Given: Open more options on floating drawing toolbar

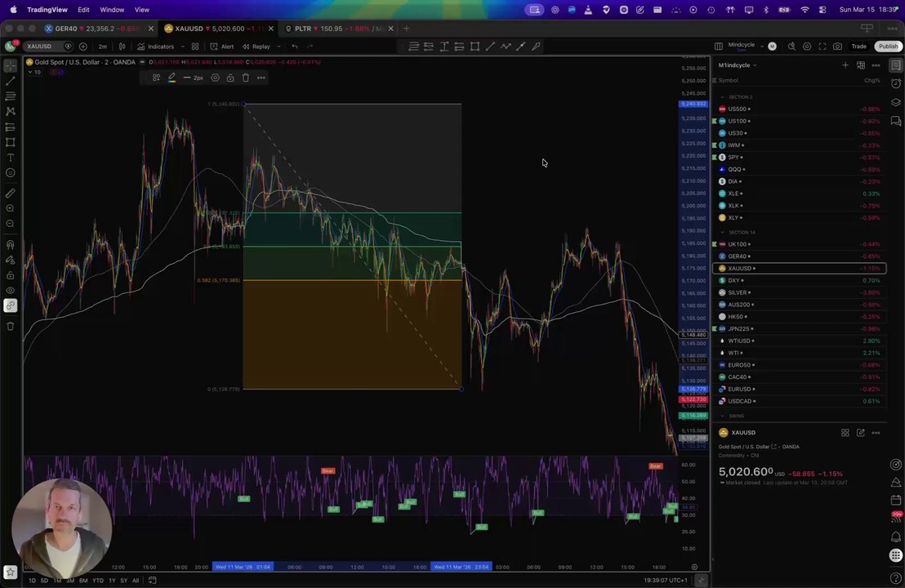Looking at the screenshot, I should tap(261, 78).
